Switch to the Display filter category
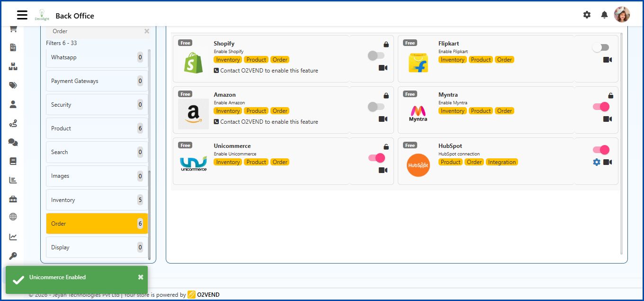 [x=97, y=247]
